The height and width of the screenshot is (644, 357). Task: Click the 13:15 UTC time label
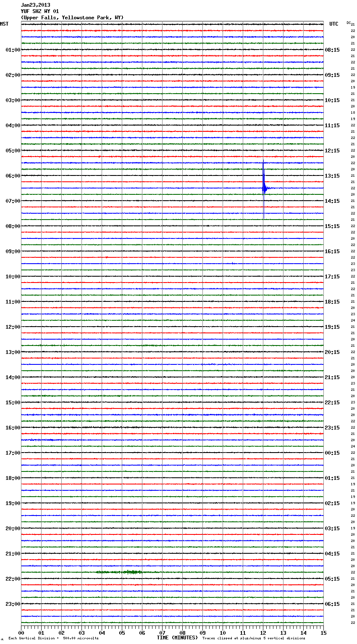[332, 176]
